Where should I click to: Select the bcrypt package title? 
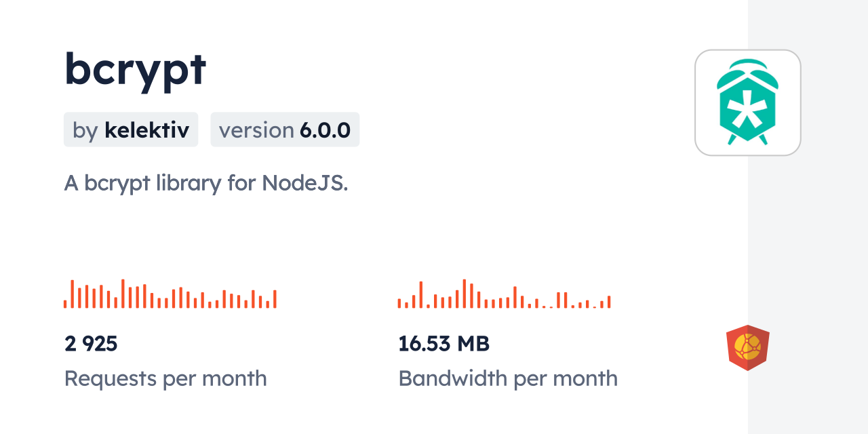135,69
